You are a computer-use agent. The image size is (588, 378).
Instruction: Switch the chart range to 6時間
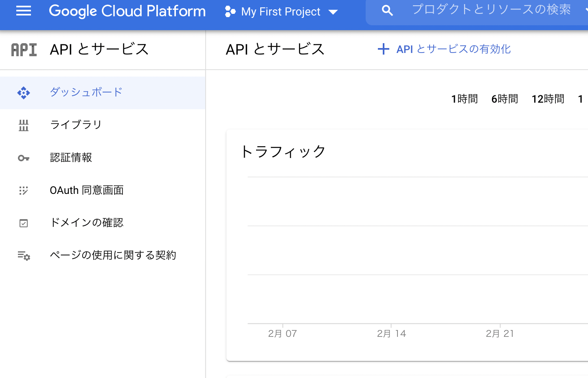[x=504, y=99]
